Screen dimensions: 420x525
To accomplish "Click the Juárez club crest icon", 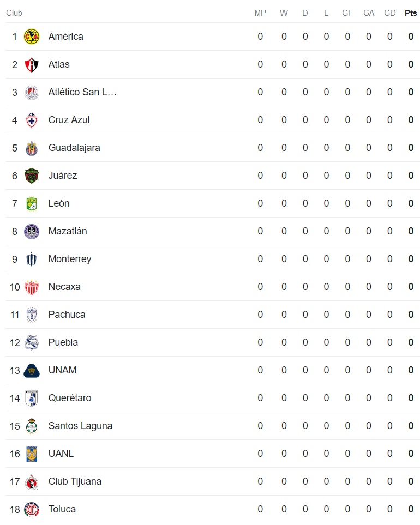I will [x=32, y=176].
